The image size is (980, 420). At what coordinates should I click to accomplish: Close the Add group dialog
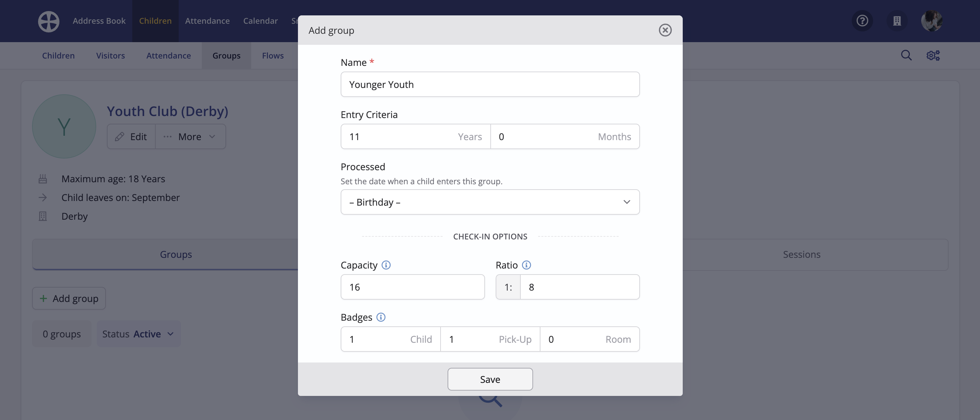pyautogui.click(x=665, y=30)
